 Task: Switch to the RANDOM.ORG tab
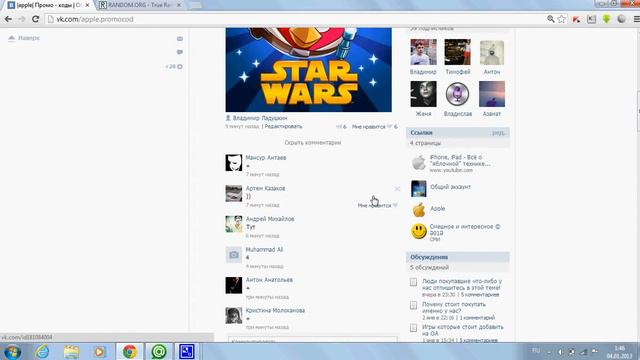click(139, 5)
